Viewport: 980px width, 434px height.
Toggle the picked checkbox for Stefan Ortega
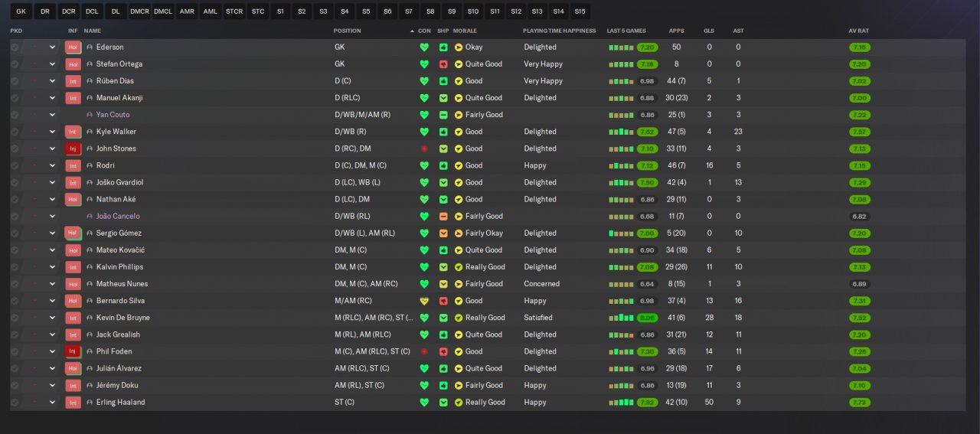click(x=15, y=64)
